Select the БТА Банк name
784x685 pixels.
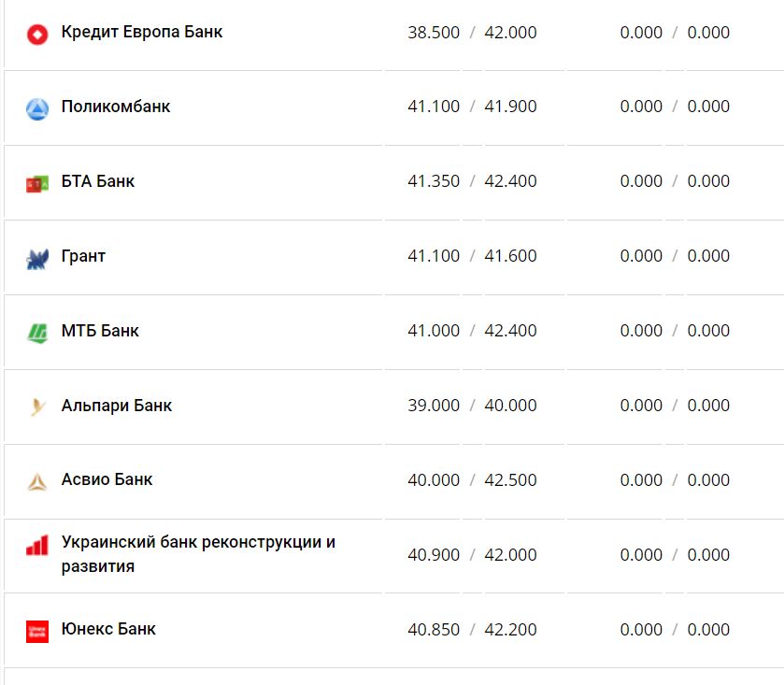pyautogui.click(x=98, y=181)
